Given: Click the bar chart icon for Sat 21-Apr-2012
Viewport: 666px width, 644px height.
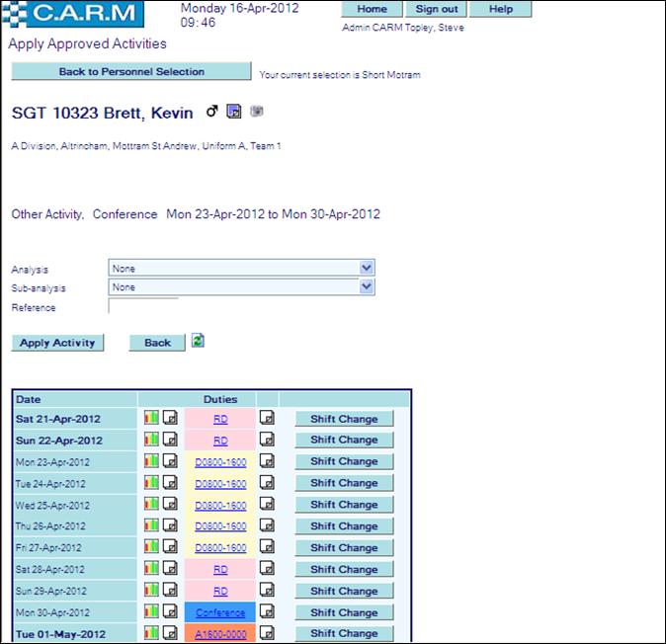Looking at the screenshot, I should coord(151,418).
